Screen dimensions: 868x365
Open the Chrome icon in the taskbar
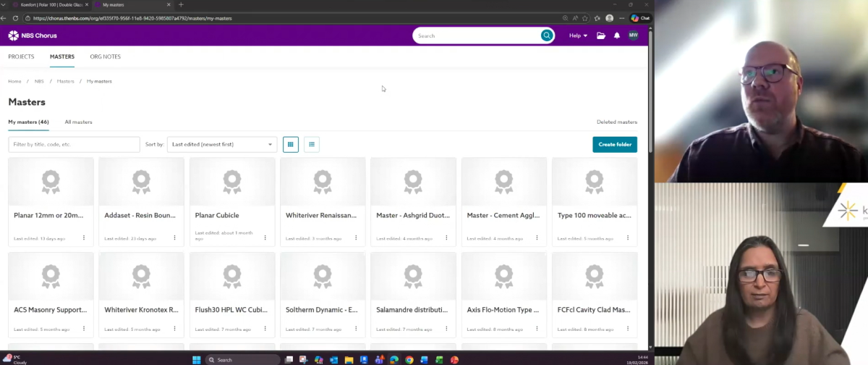coord(409,360)
